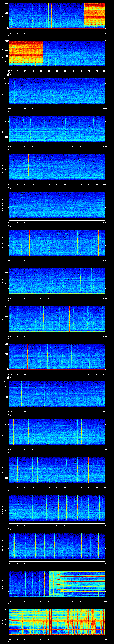114x644 pixels.
Task: Click the "15:11:00" time axis label
Action: tap(9, 147)
